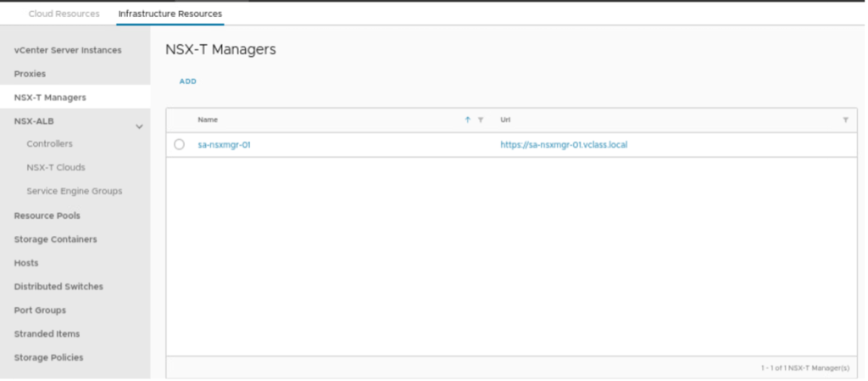Click the ADD button

(x=188, y=81)
